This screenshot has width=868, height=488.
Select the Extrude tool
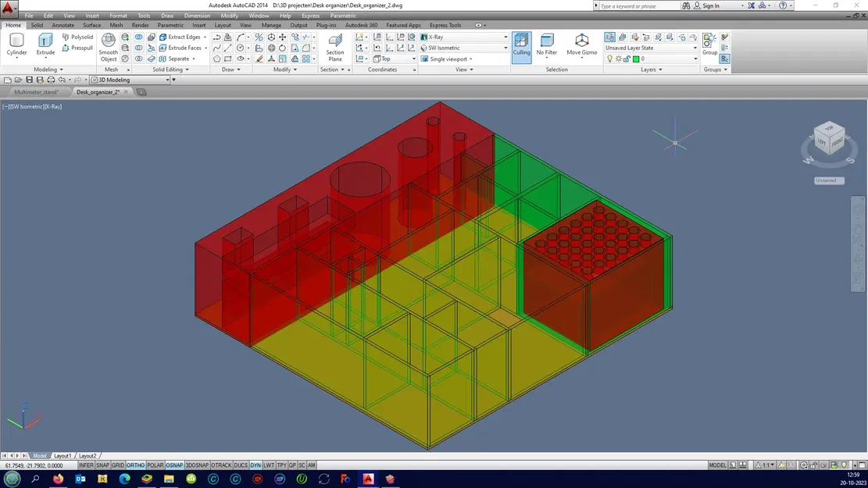pos(45,45)
